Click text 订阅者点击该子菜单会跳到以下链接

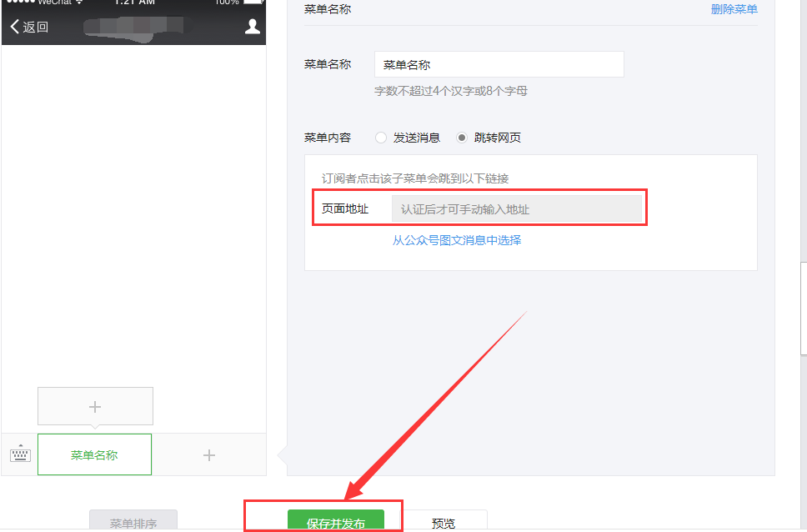(415, 178)
